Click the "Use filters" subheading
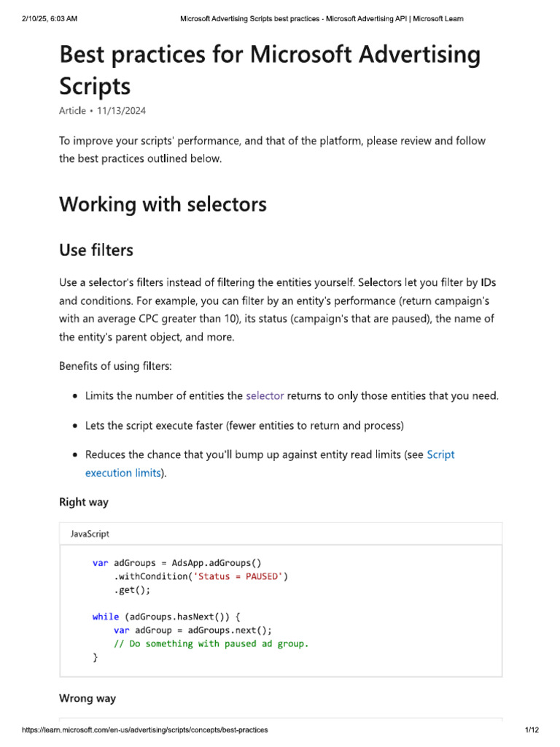The width and height of the screenshot is (560, 747). [96, 250]
